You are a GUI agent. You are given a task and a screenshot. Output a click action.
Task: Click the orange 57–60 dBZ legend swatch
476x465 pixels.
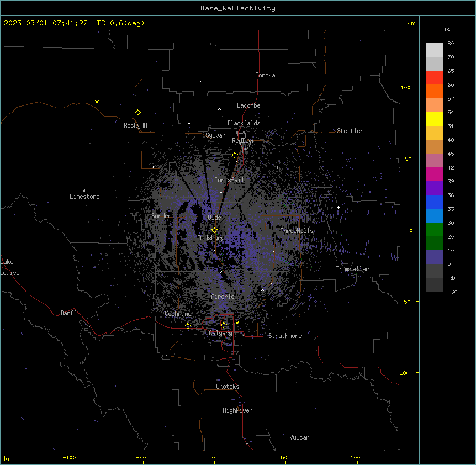coord(434,91)
